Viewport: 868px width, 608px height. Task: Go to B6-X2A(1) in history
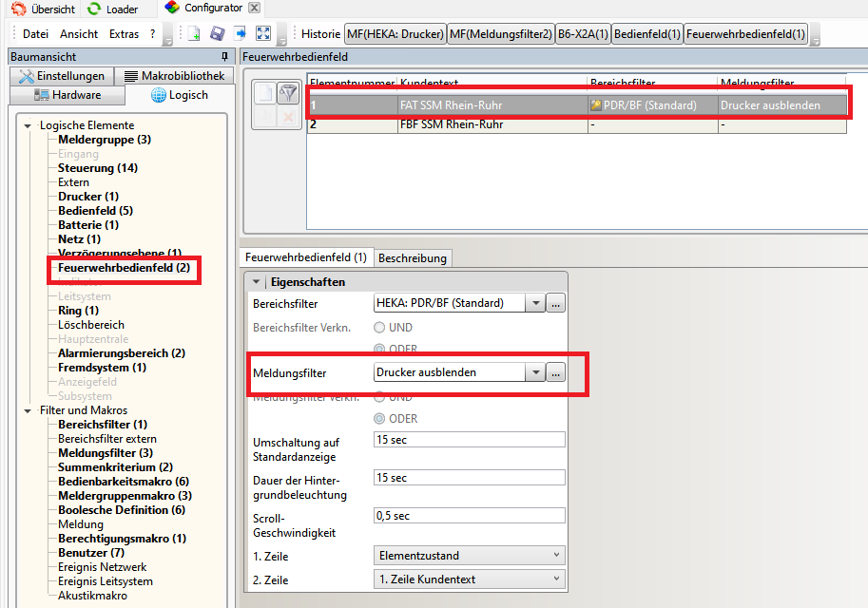pos(583,34)
